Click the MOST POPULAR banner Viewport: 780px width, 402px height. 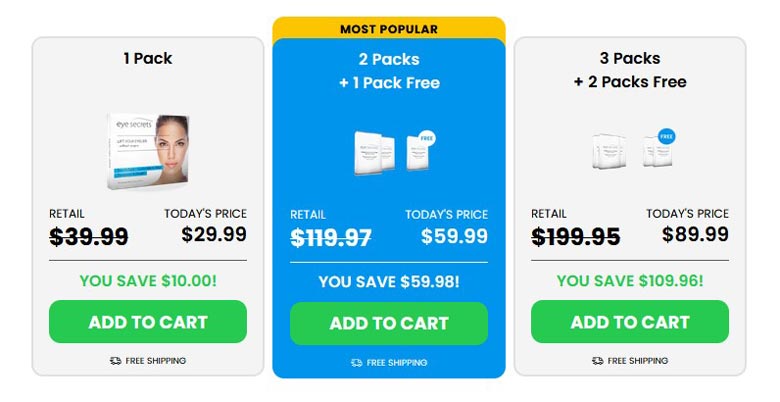(x=389, y=29)
